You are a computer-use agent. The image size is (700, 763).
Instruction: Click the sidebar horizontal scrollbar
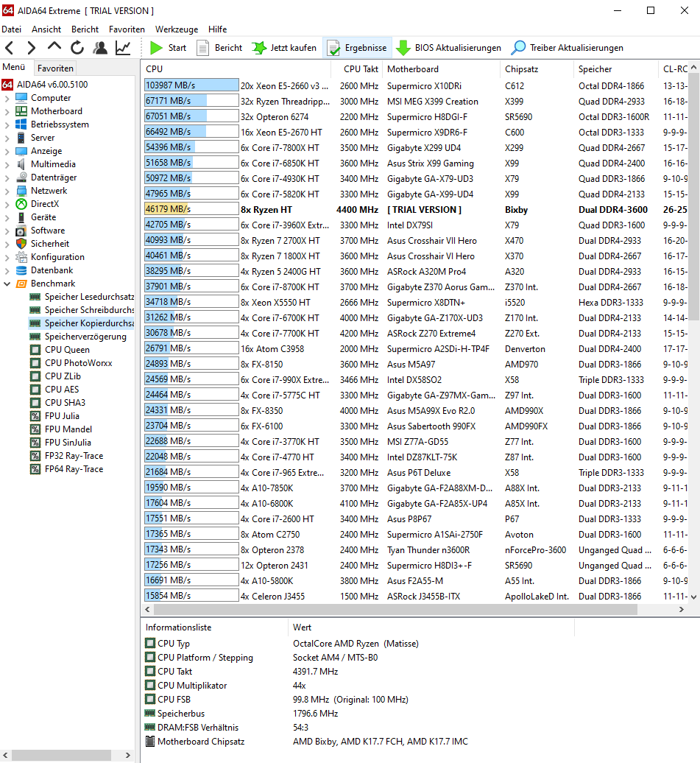point(61,755)
